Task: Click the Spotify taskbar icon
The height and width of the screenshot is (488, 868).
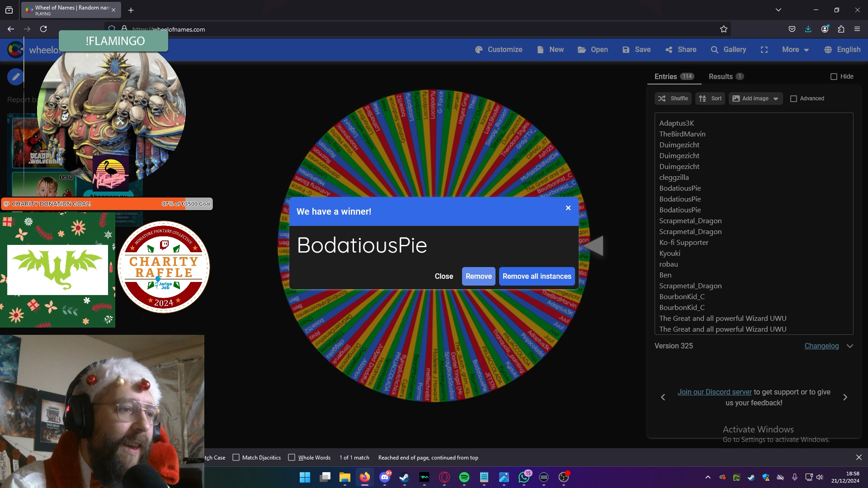Action: (464, 477)
